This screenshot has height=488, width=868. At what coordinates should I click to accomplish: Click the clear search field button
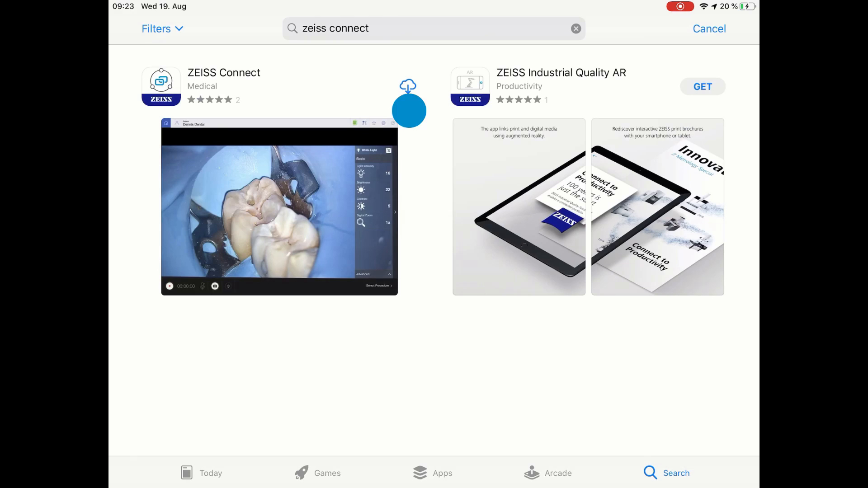(575, 28)
